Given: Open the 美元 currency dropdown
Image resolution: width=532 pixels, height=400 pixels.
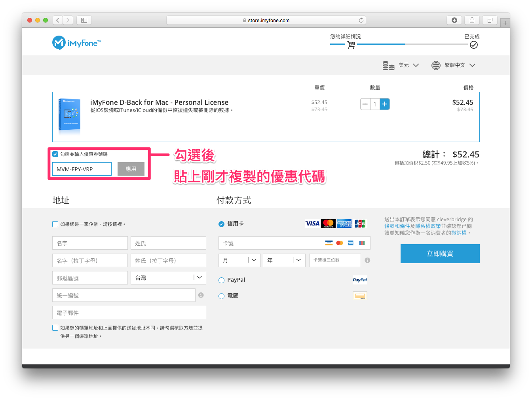Looking at the screenshot, I should coord(408,65).
